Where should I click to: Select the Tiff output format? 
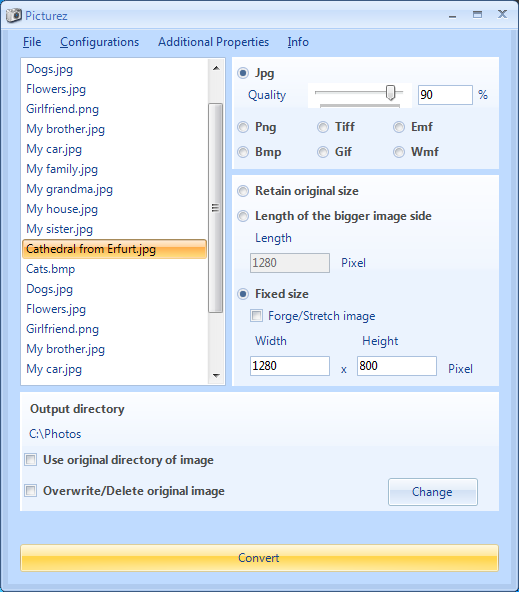pos(323,127)
